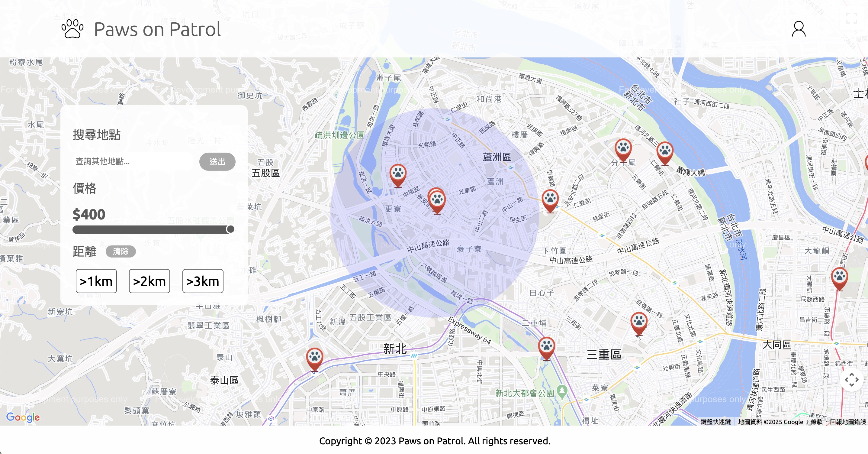Click paw marker beside 重陽大橋
This screenshot has width=868, height=454.
(665, 151)
